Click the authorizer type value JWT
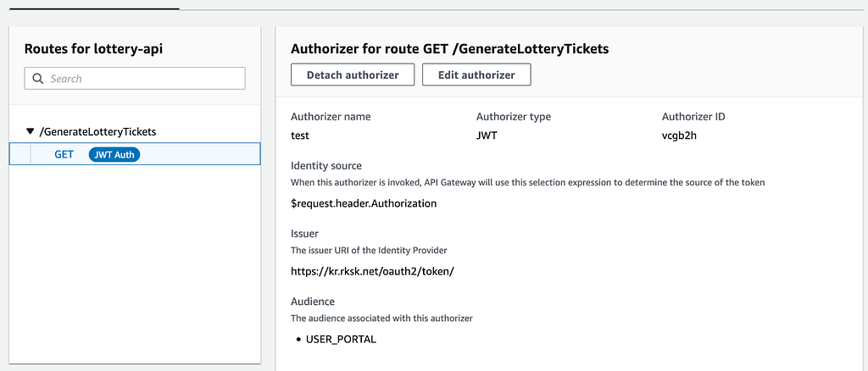 (x=487, y=136)
